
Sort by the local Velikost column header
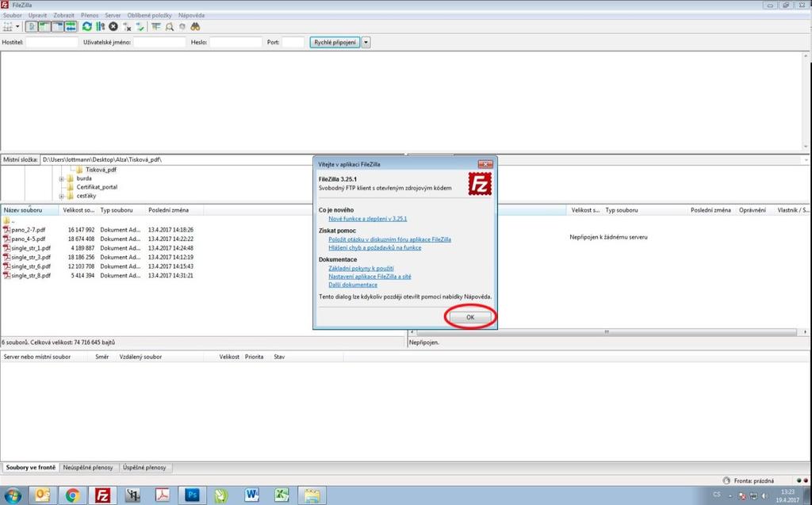(x=79, y=210)
